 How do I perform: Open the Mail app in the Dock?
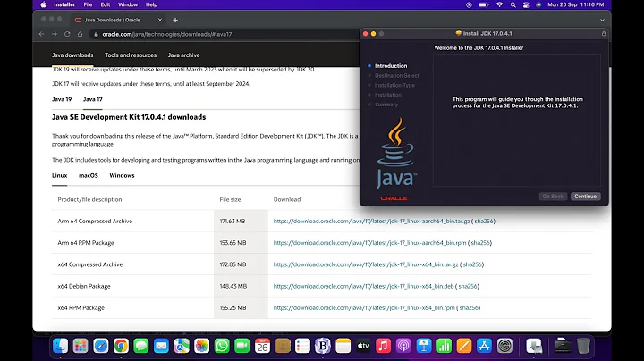[161, 346]
